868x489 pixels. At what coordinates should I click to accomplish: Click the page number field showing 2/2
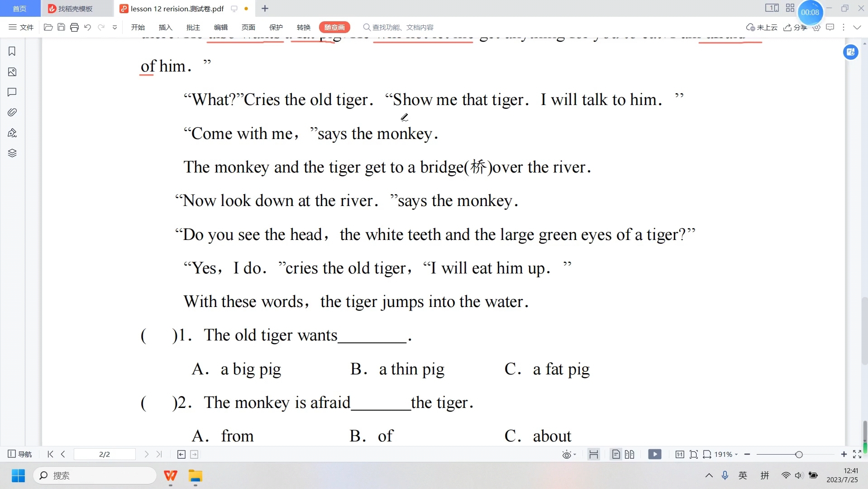coord(105,454)
